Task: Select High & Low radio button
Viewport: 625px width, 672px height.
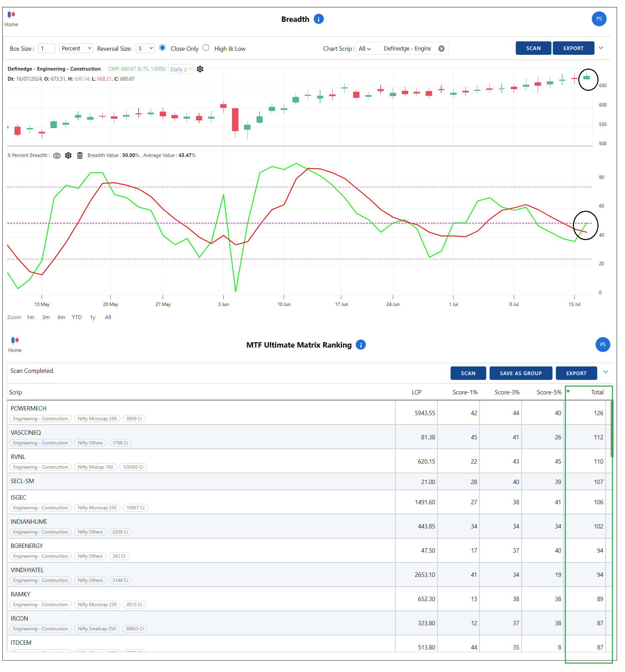Action: 206,48
